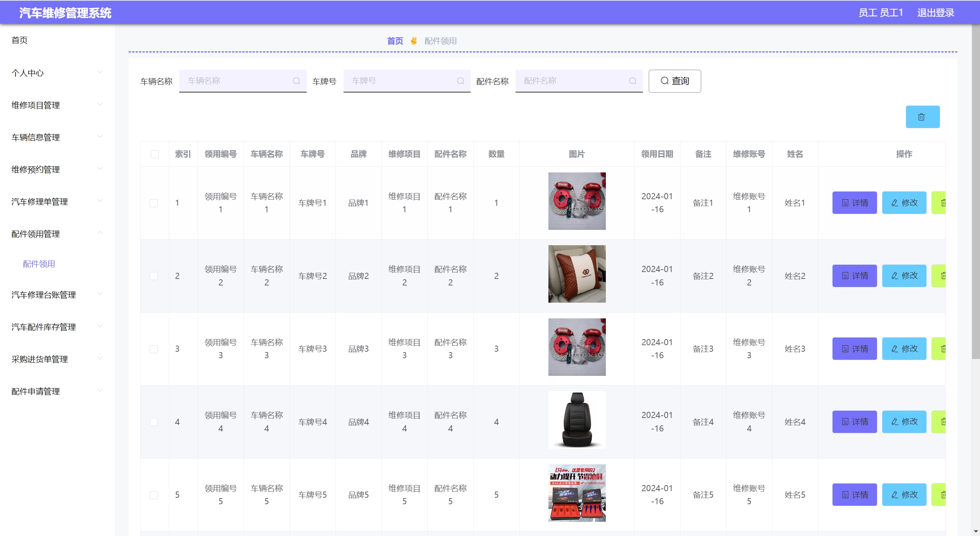Open the 首页 sidebar menu item
Image resolution: width=980 pixels, height=536 pixels.
pos(20,40)
